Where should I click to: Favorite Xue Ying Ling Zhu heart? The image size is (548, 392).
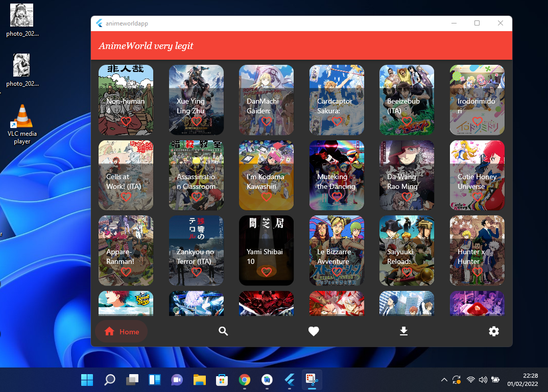197,121
